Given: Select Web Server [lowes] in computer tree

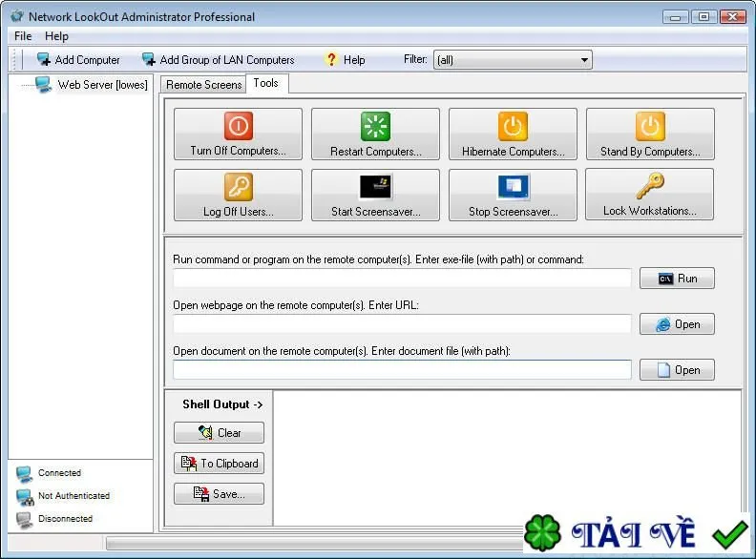Looking at the screenshot, I should coord(102,85).
